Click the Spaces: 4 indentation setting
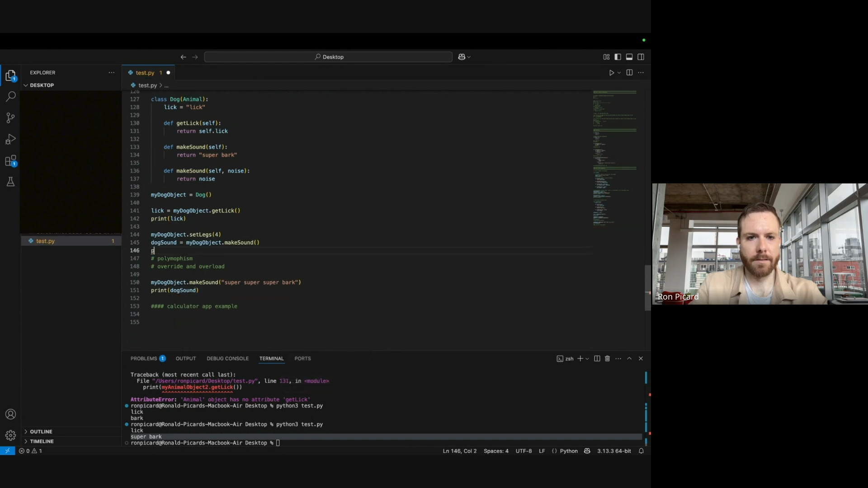 click(496, 451)
